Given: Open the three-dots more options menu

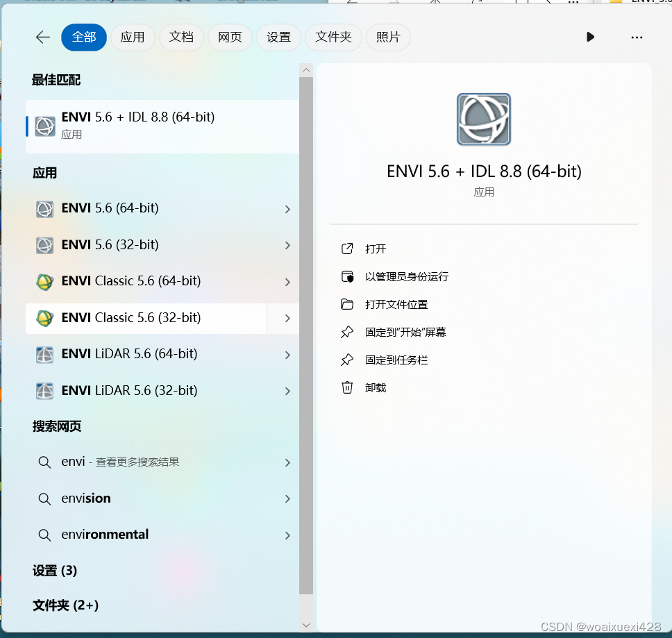Looking at the screenshot, I should (x=637, y=37).
